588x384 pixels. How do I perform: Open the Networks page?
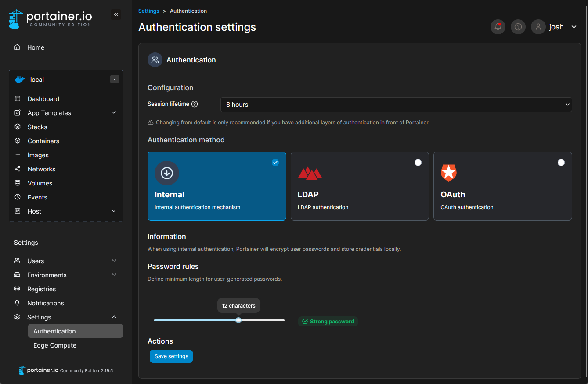click(42, 169)
